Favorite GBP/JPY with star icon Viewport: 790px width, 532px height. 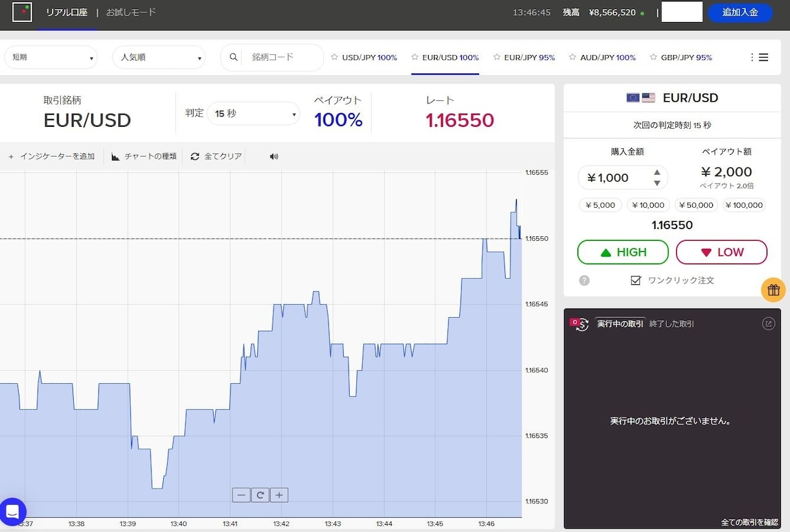pos(653,57)
